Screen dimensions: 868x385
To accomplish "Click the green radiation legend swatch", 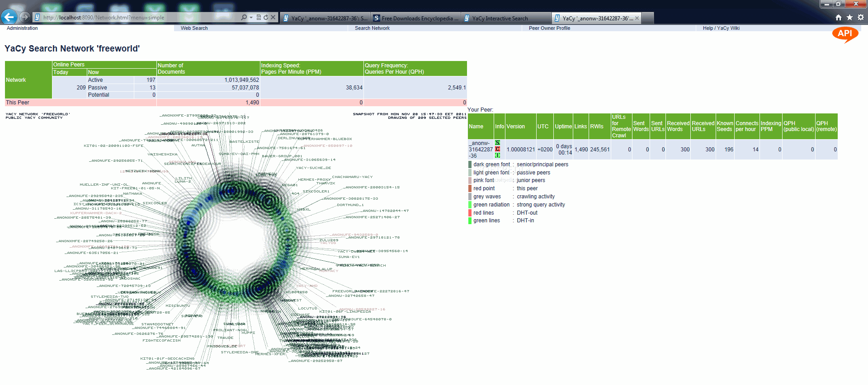I will click(x=470, y=205).
